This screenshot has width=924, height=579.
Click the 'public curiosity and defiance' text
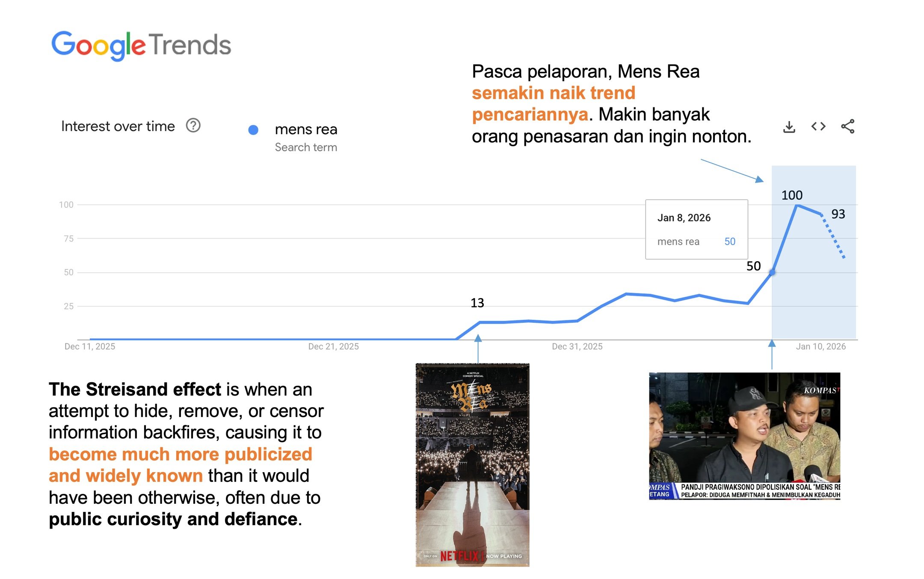coord(173,519)
